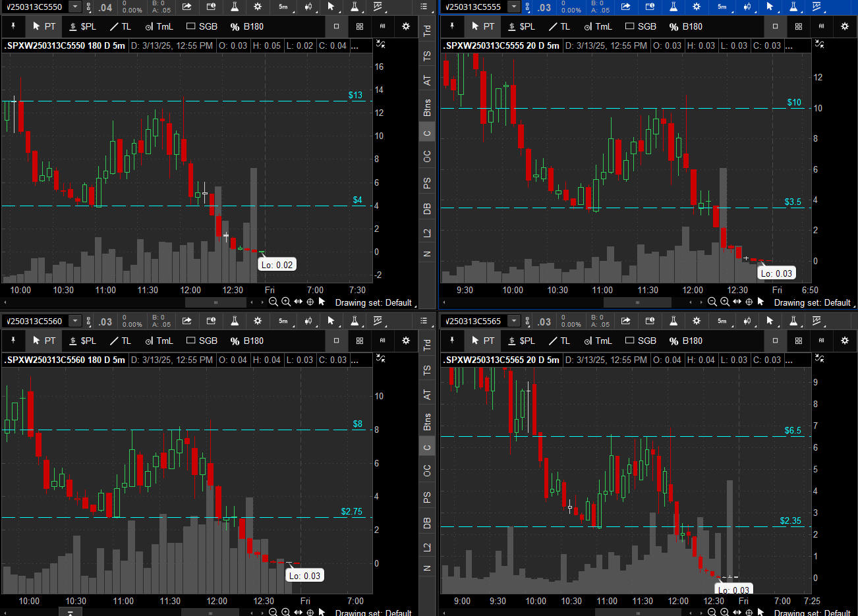This screenshot has width=858, height=616.
Task: Click the patterns chart icon in C5565 header
Action: (817, 321)
